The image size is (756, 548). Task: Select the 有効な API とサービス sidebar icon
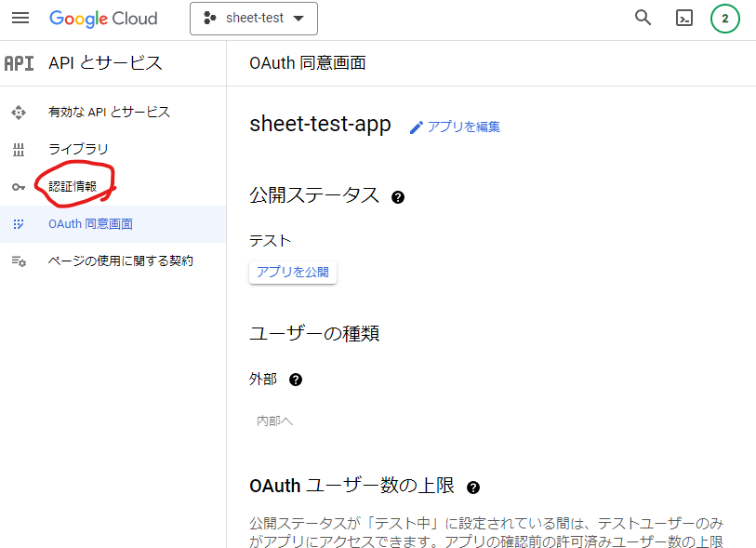click(x=19, y=112)
